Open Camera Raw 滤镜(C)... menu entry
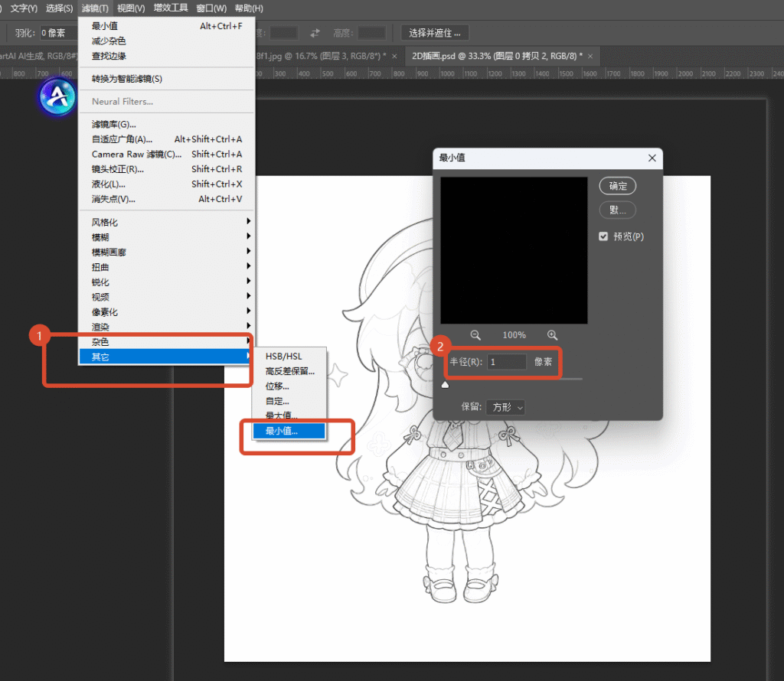784x681 pixels. pos(167,154)
